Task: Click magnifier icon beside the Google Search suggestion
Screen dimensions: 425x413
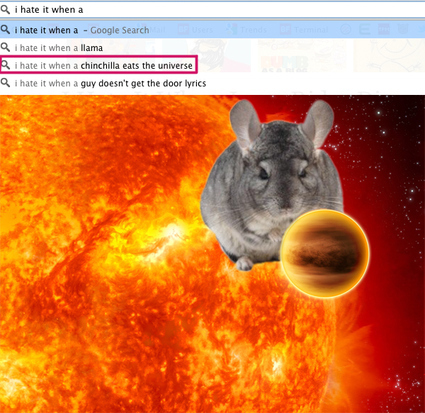Action: tap(5, 30)
